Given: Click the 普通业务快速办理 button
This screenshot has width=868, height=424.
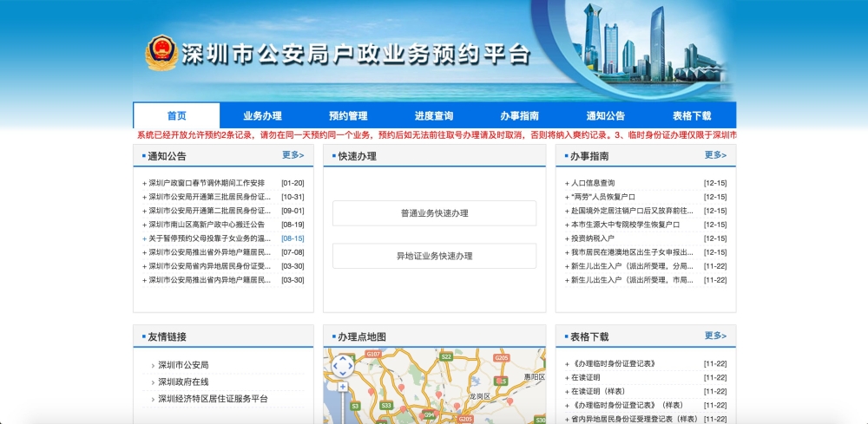Looking at the screenshot, I should tap(435, 213).
